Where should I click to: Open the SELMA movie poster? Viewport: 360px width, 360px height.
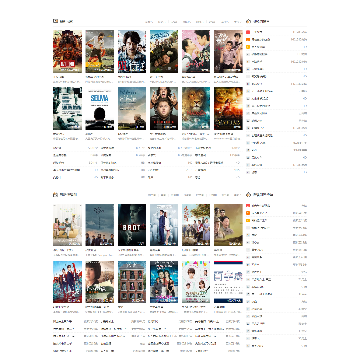[x=100, y=108]
